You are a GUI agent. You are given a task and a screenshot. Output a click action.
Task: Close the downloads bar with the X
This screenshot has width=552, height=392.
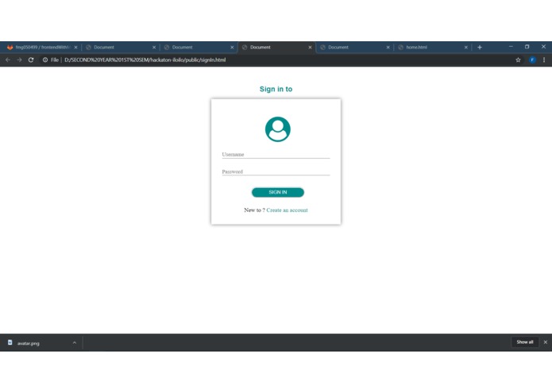[x=546, y=342]
